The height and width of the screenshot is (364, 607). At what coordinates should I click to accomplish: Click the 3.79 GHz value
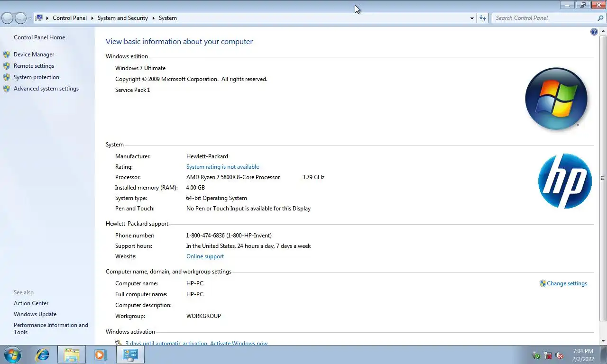coord(313,177)
